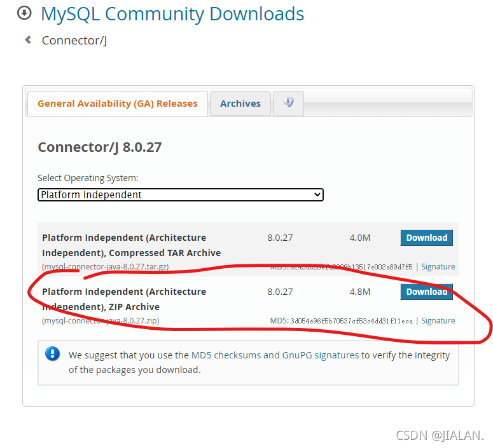This screenshot has height=448, width=493.
Task: Open the information bubble icon tab
Action: [288, 103]
